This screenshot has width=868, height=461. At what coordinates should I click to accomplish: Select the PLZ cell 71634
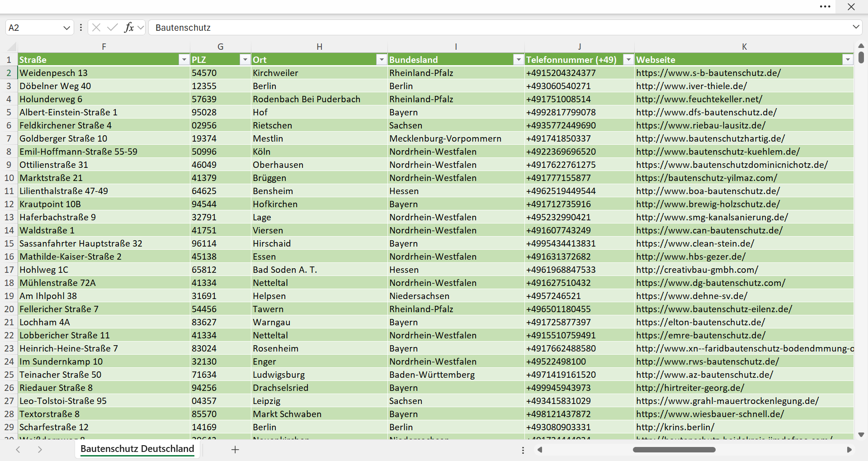(221, 375)
